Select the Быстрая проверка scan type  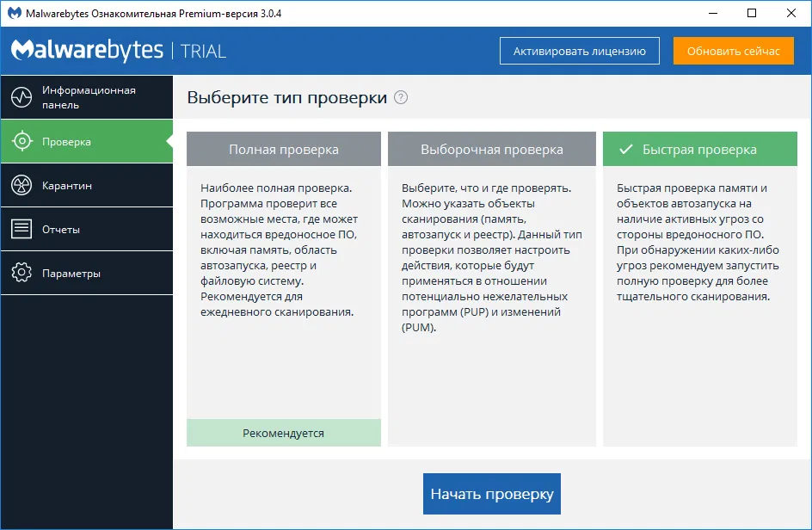click(699, 149)
